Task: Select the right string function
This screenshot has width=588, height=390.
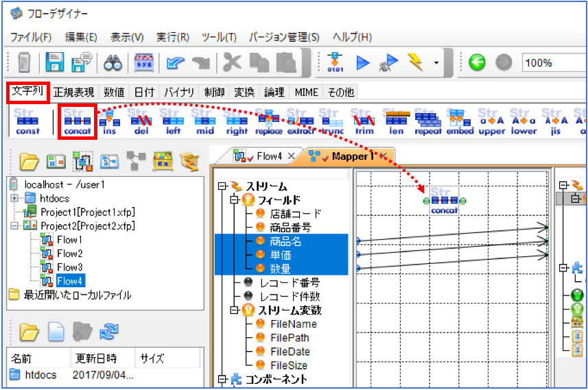Action: pyautogui.click(x=237, y=122)
